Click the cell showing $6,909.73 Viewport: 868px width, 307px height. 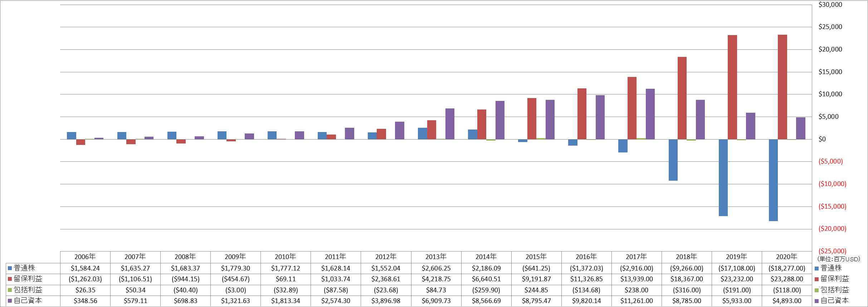coord(436,301)
